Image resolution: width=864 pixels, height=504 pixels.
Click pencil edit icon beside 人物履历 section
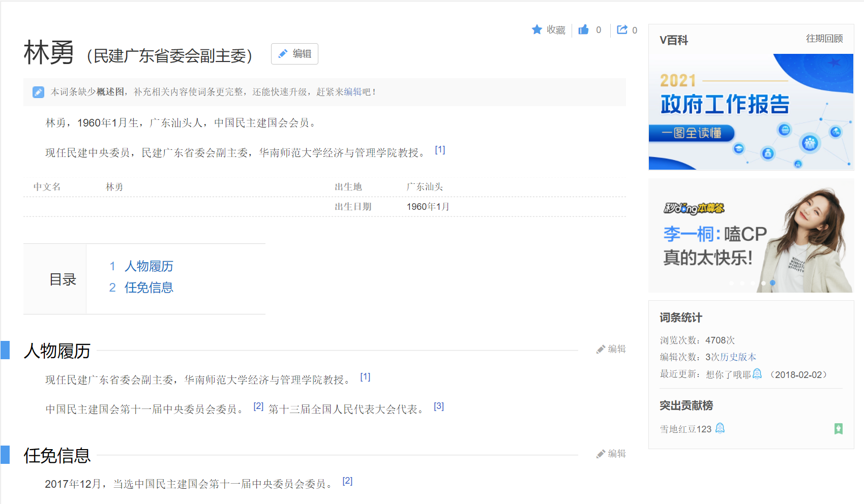(x=601, y=350)
